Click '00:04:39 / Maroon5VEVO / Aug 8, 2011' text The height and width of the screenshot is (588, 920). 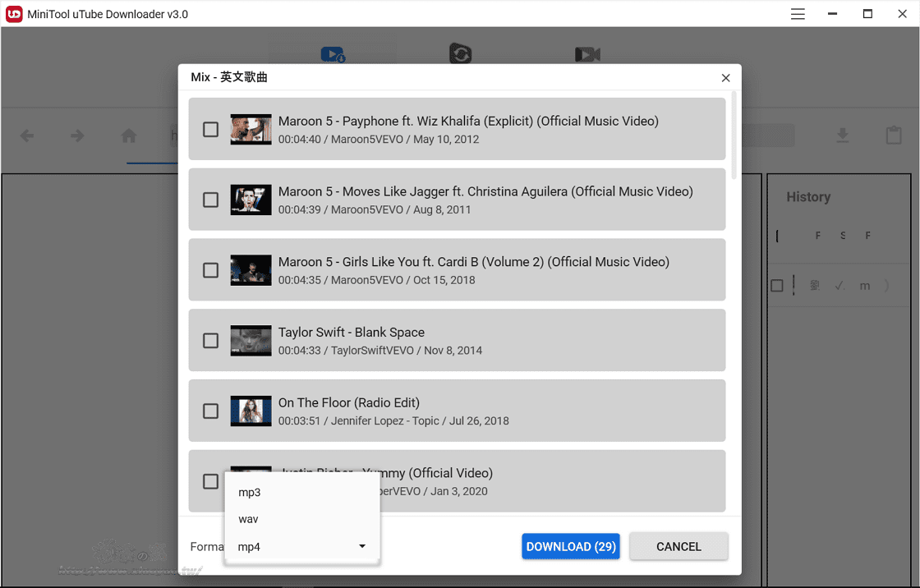coord(375,210)
